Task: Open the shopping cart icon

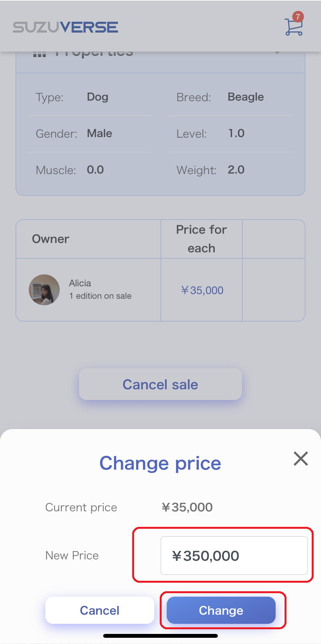Action: tap(293, 27)
